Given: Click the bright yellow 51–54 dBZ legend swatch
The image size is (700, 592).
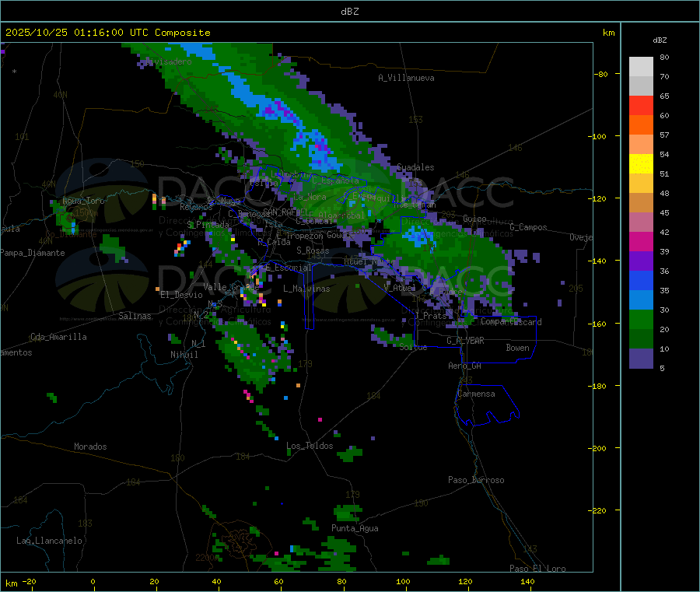Looking at the screenshot, I should pyautogui.click(x=641, y=164).
